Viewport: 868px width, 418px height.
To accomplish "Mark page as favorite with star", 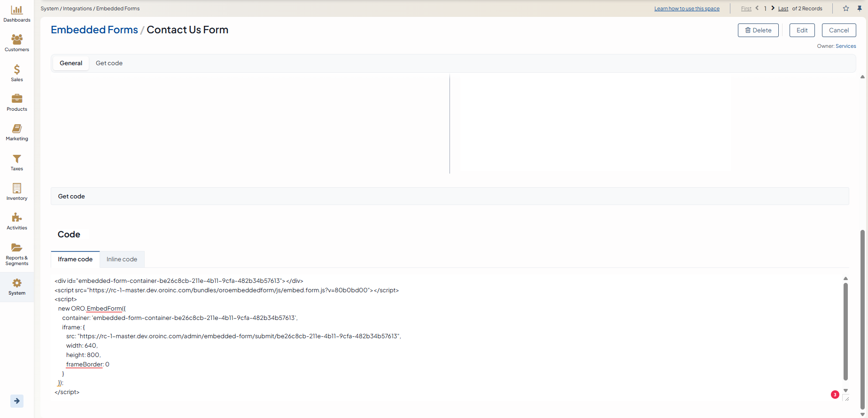I will [846, 8].
